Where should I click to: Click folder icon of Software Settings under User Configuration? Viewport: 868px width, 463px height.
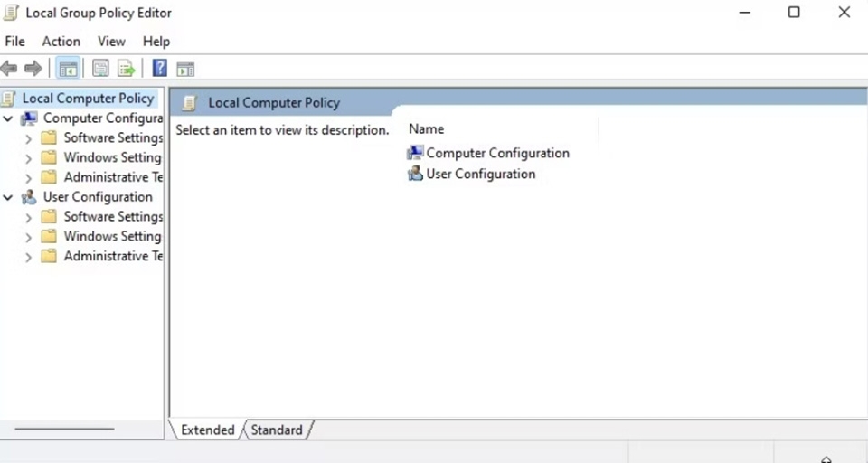click(x=49, y=216)
